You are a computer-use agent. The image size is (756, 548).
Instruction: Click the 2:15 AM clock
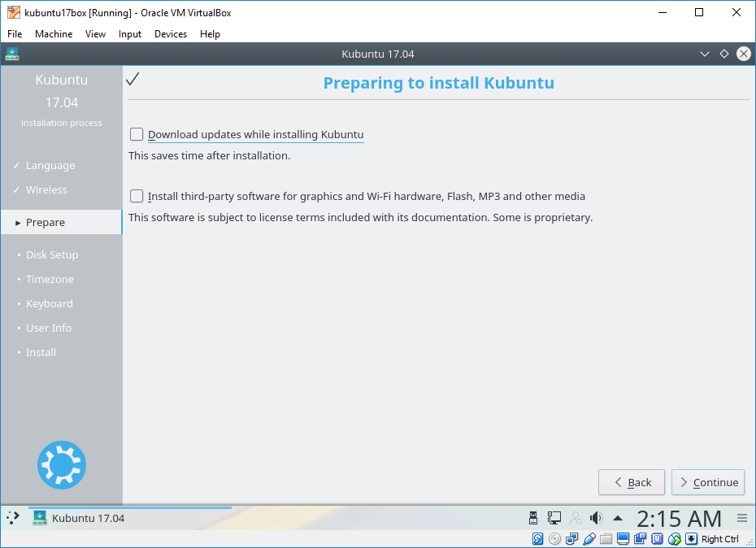pyautogui.click(x=679, y=519)
